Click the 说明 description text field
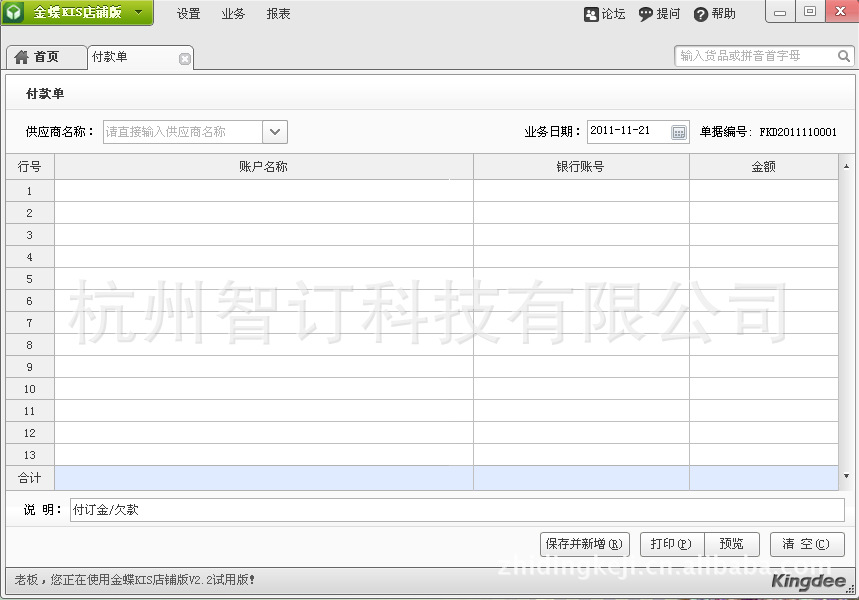This screenshot has width=859, height=600. 456,510
